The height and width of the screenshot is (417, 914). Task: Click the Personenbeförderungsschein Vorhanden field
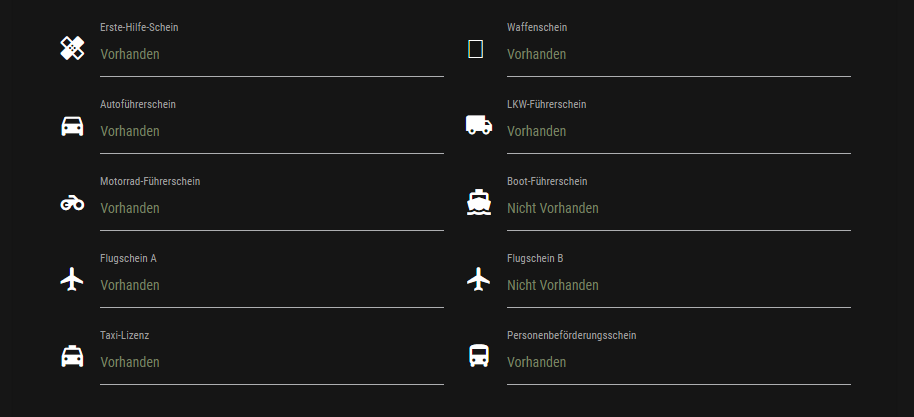678,362
